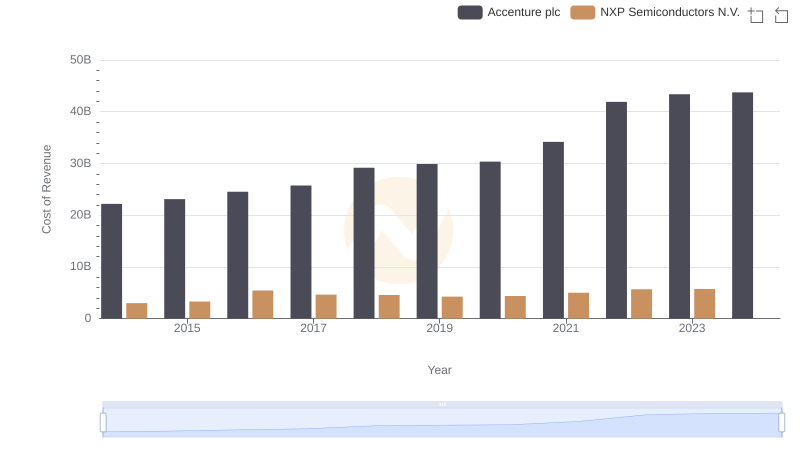Select the Accenture bar for 2021
The image size is (800, 461).
(554, 230)
